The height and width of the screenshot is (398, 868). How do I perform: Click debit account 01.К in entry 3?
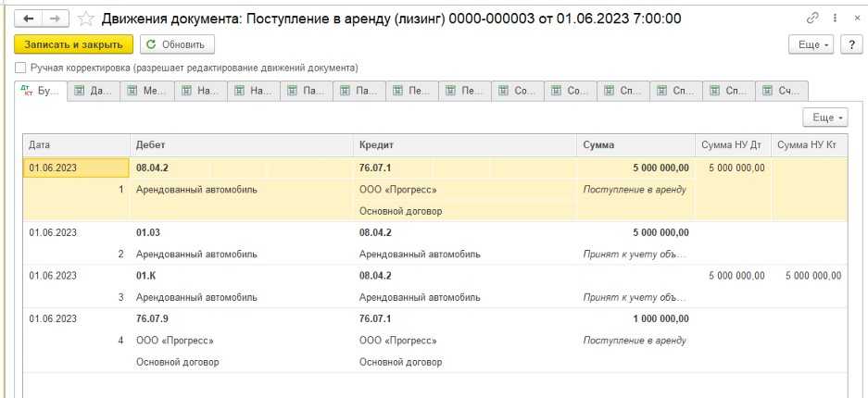click(145, 276)
